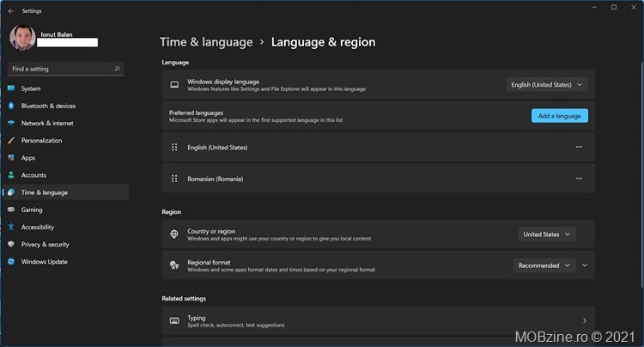This screenshot has height=347, width=644.
Task: Click the Accounts person icon
Action: click(11, 175)
